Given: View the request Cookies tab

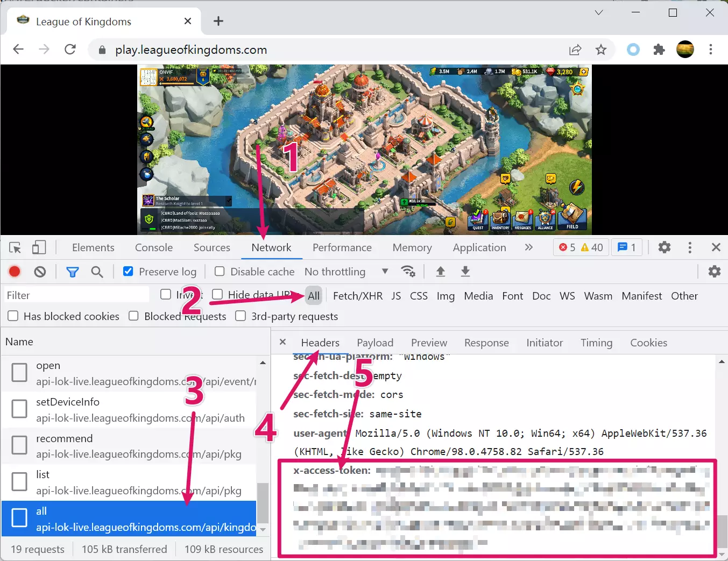Looking at the screenshot, I should click(x=648, y=343).
